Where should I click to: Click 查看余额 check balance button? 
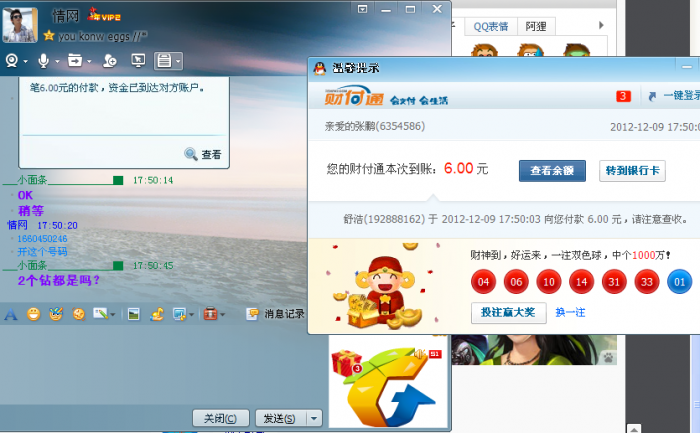[552, 171]
